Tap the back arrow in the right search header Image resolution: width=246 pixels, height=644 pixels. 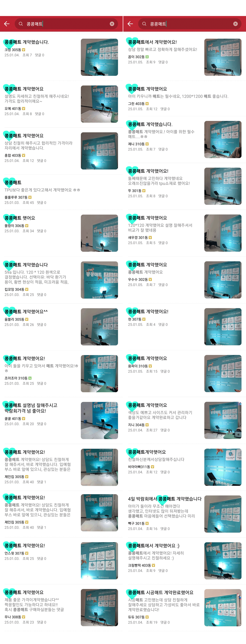[x=130, y=24]
